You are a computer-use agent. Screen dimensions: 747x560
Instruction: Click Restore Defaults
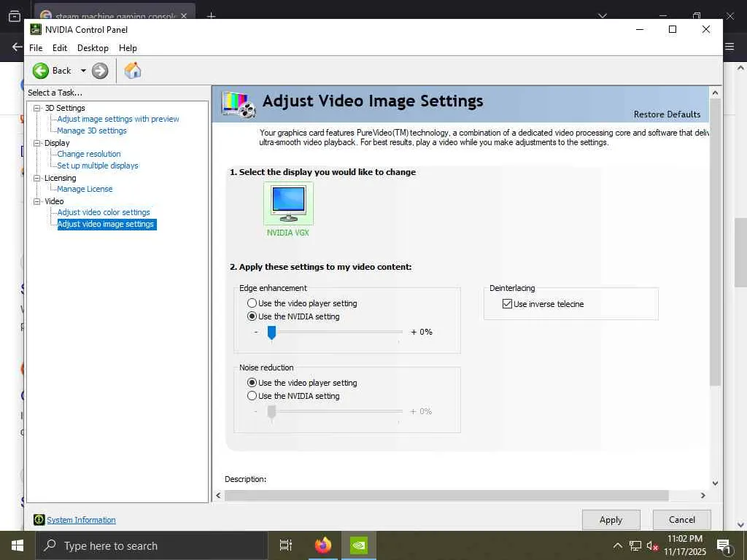(667, 114)
